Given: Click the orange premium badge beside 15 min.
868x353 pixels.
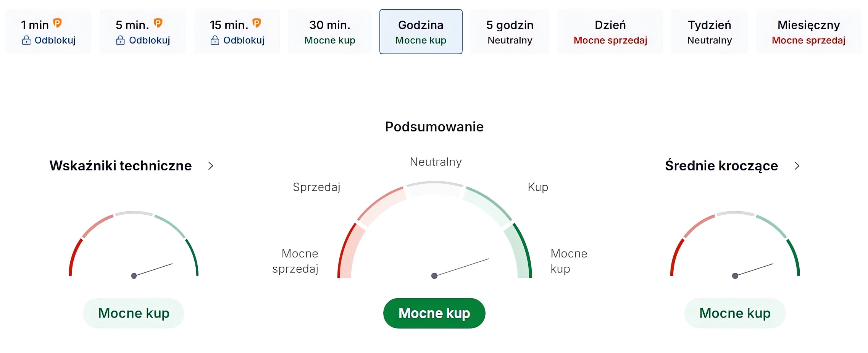Looking at the screenshot, I should [x=257, y=23].
